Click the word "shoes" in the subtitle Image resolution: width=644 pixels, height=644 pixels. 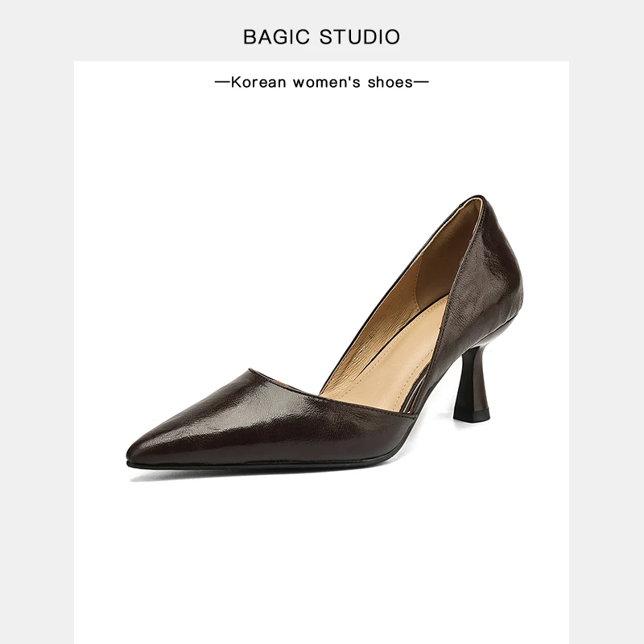pyautogui.click(x=390, y=82)
